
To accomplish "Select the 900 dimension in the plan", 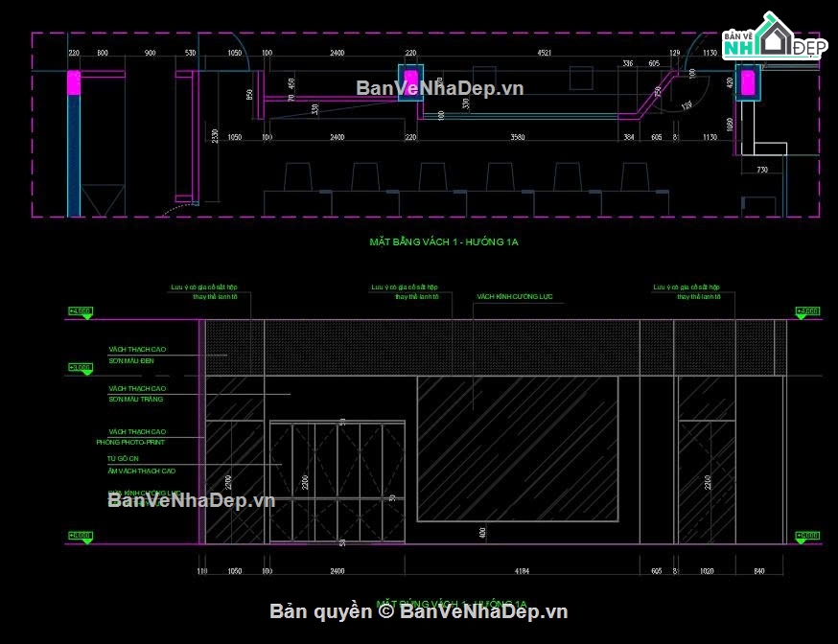I will coord(151,53).
